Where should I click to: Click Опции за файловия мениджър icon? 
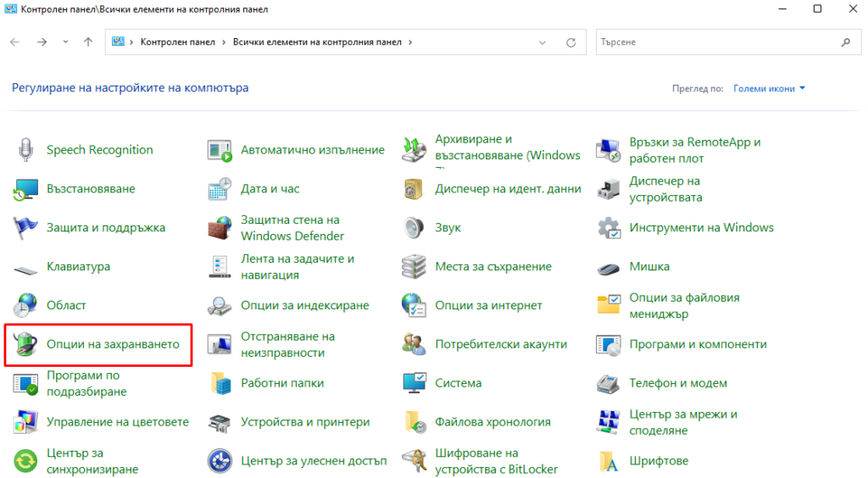pyautogui.click(x=609, y=305)
